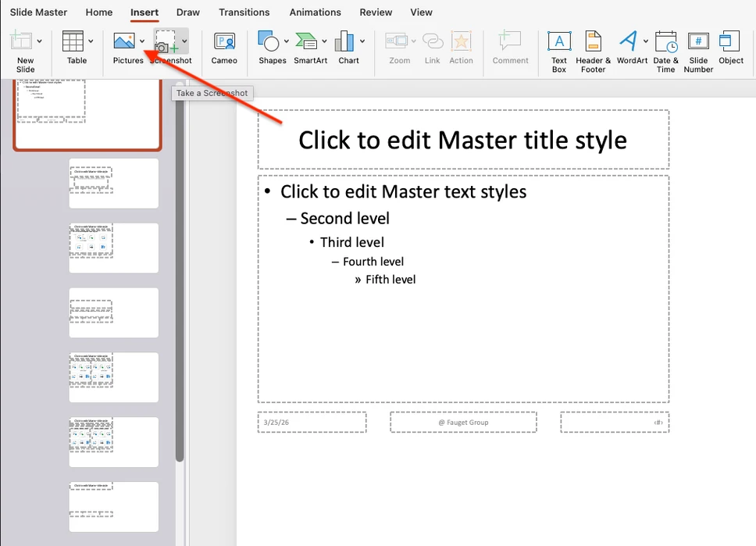Viewport: 756px width, 546px height.
Task: Insert a Text Box
Action: [x=558, y=48]
